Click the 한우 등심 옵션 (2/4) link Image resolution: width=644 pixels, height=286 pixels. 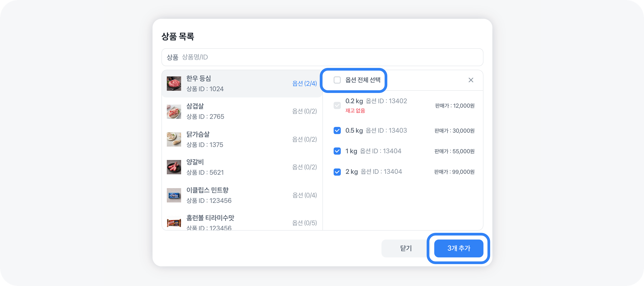(304, 83)
